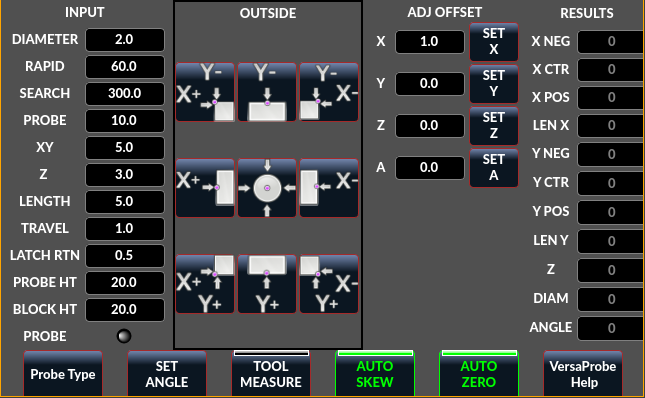Select the ADJ OFFSET Y field

coord(429,83)
